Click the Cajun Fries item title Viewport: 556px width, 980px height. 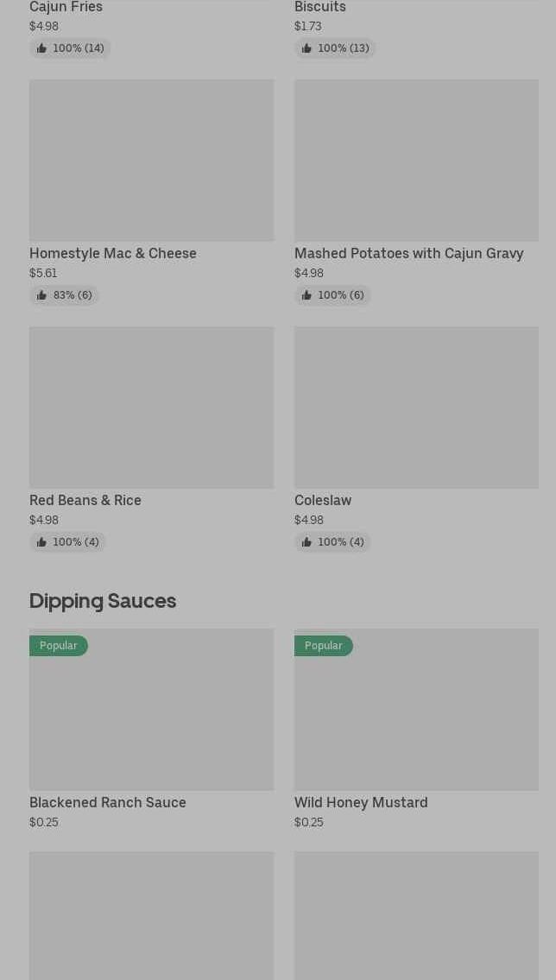66,7
